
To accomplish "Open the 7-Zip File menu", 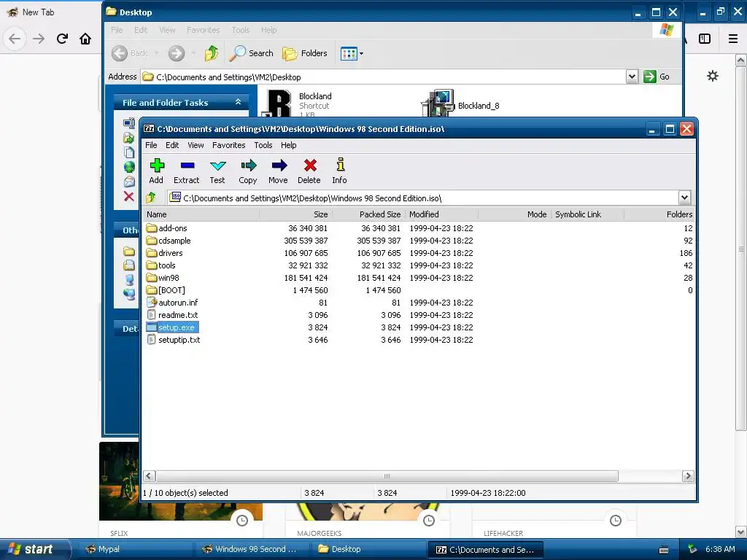I will click(x=151, y=145).
